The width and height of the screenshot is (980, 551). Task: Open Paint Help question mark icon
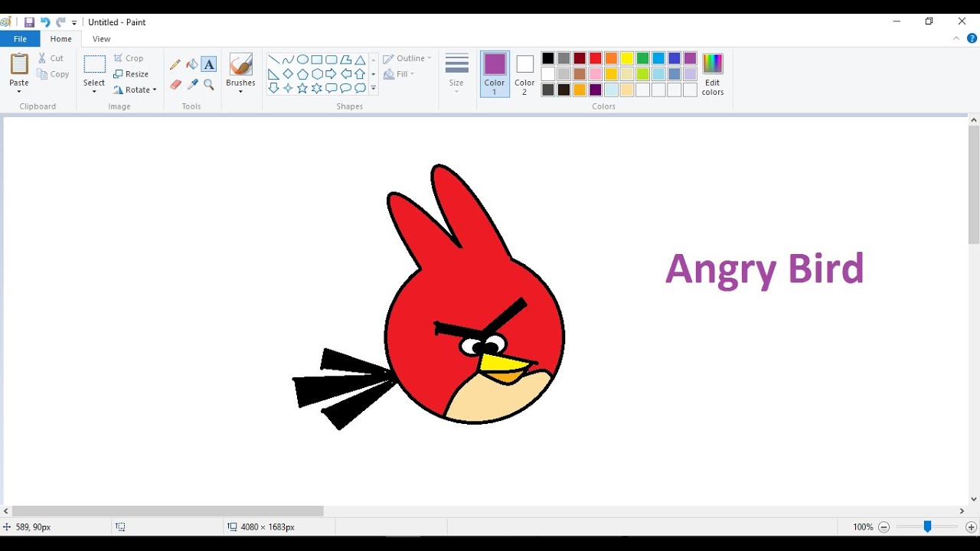coord(972,38)
